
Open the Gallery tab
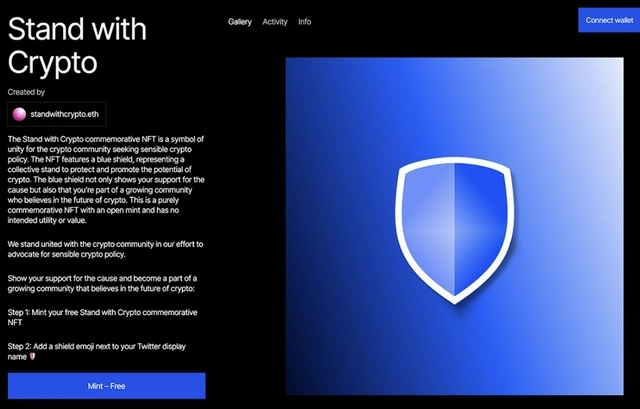pyautogui.click(x=239, y=21)
